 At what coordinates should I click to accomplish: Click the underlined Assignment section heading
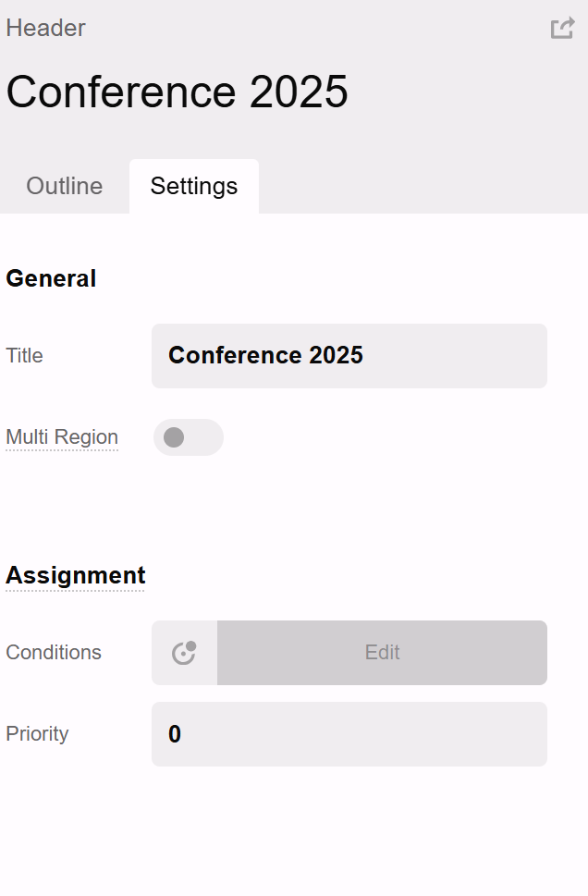pyautogui.click(x=76, y=575)
